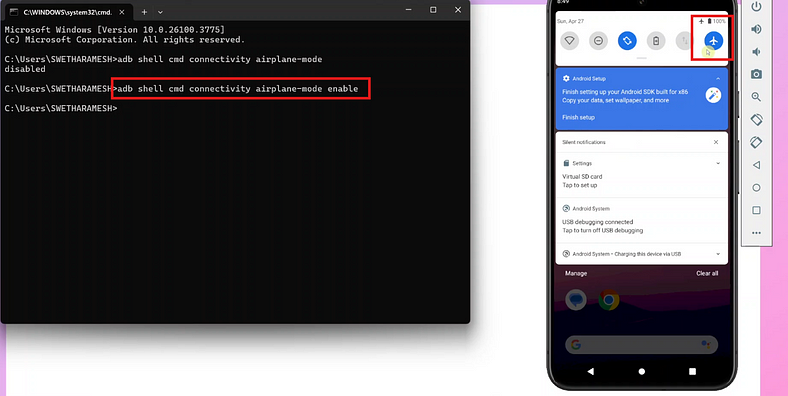Tap the setup wizard wand icon
This screenshot has height=396, width=788.
coord(713,95)
